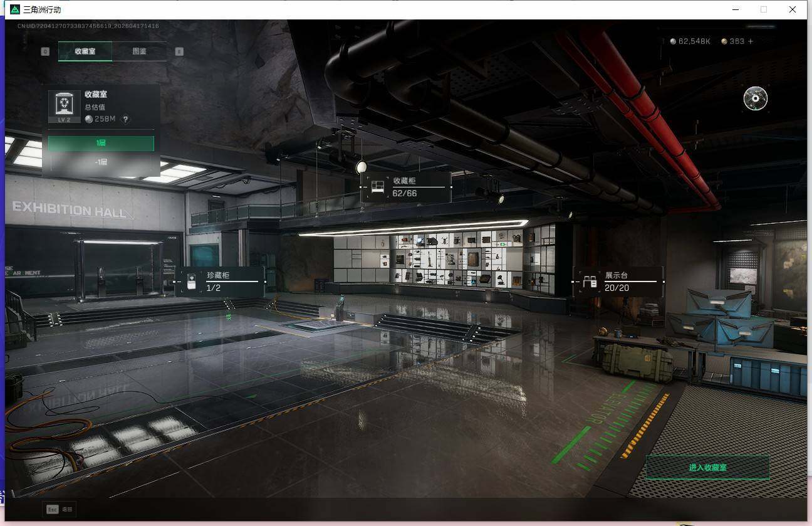Open the 图鉴 tab
The width and height of the screenshot is (812, 526).
139,51
